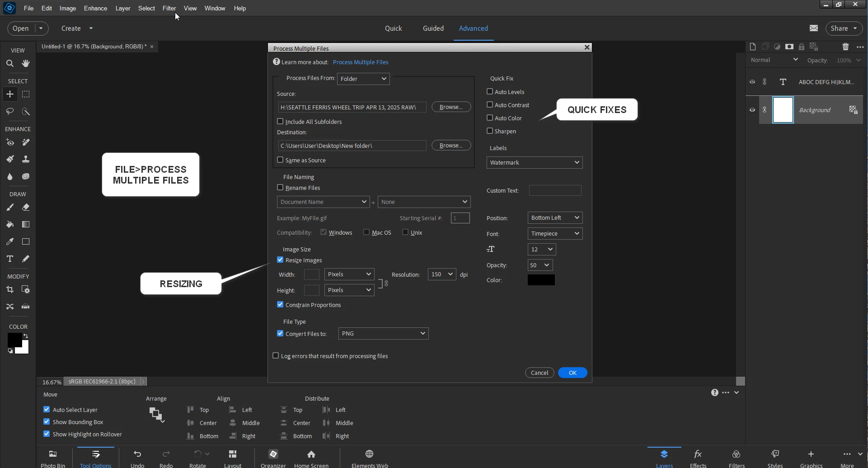Delete layer with trash icon
The height and width of the screenshot is (468, 868).
[x=846, y=47]
